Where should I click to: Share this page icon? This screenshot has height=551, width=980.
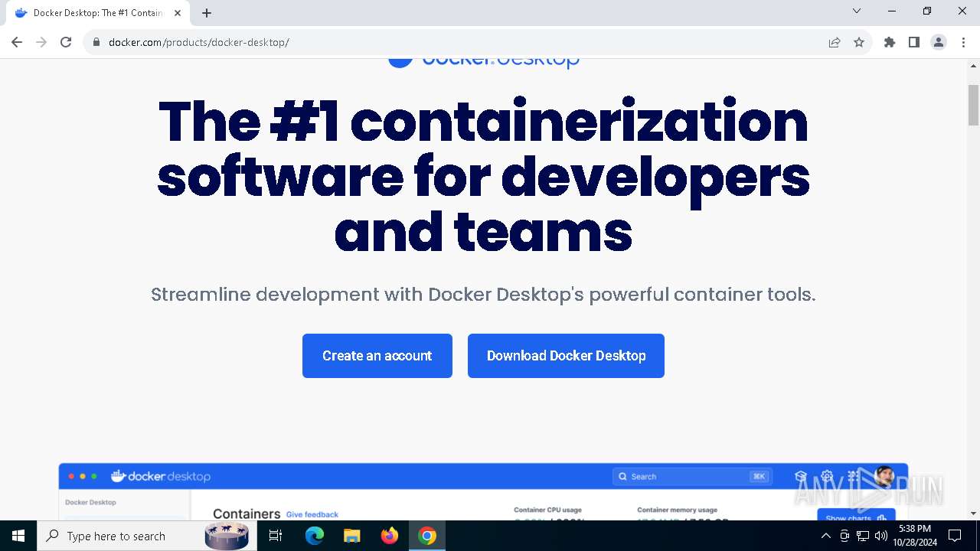(x=835, y=42)
